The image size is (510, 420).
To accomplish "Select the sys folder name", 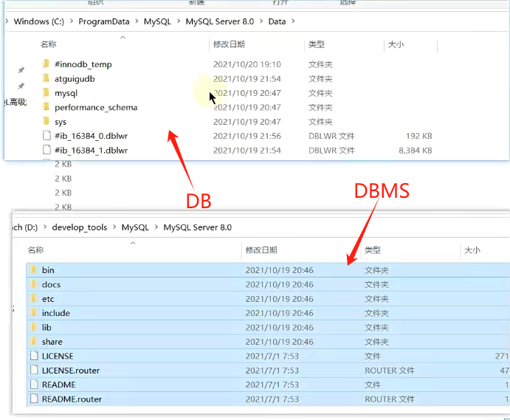I will [x=61, y=122].
